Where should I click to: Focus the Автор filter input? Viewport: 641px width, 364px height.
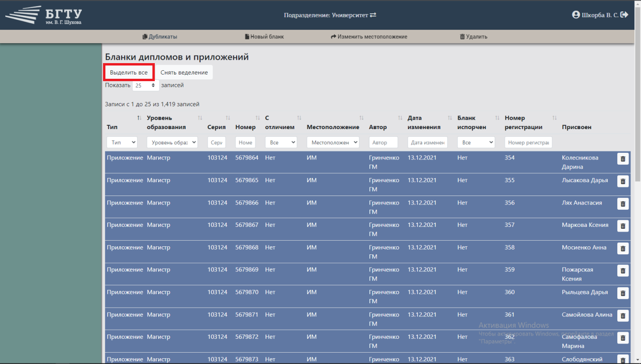(383, 142)
